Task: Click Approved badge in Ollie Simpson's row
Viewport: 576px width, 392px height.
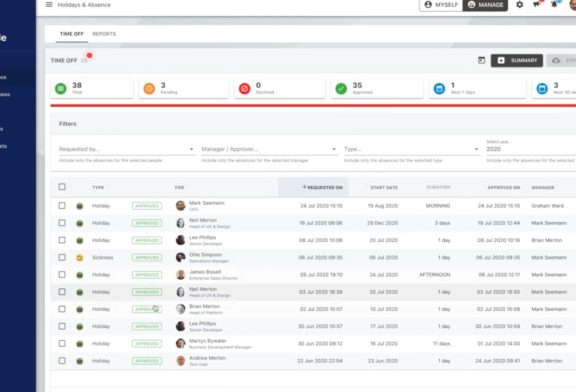Action: pos(147,258)
